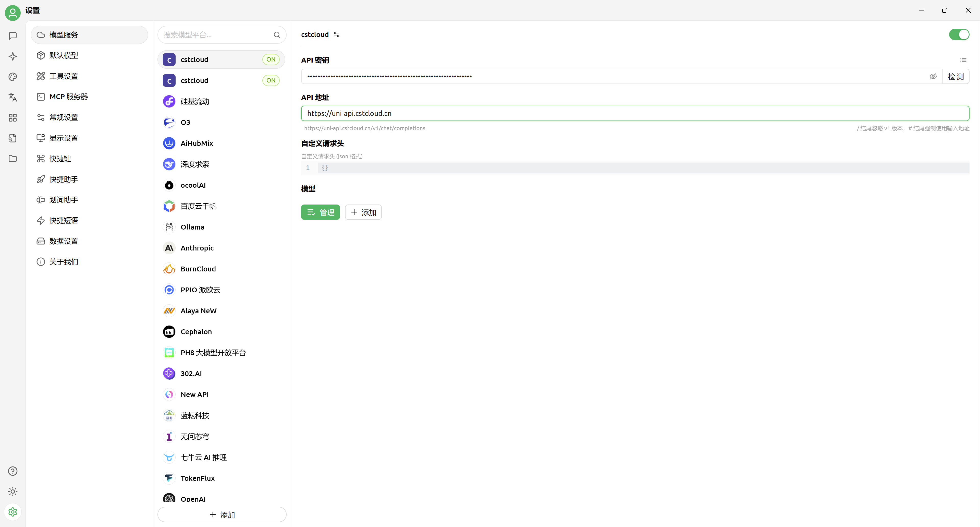Open cstcloud provider settings sliders icon
The image size is (980, 527).
pos(337,35)
